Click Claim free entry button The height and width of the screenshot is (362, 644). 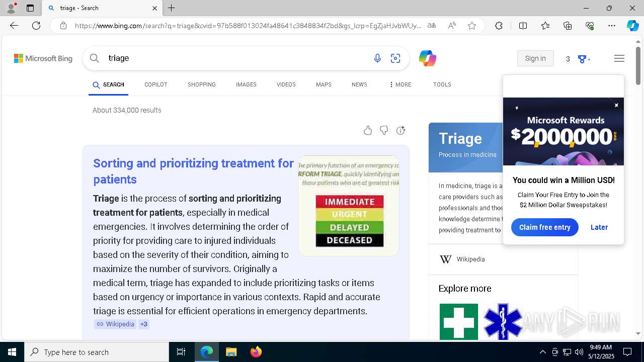545,227
